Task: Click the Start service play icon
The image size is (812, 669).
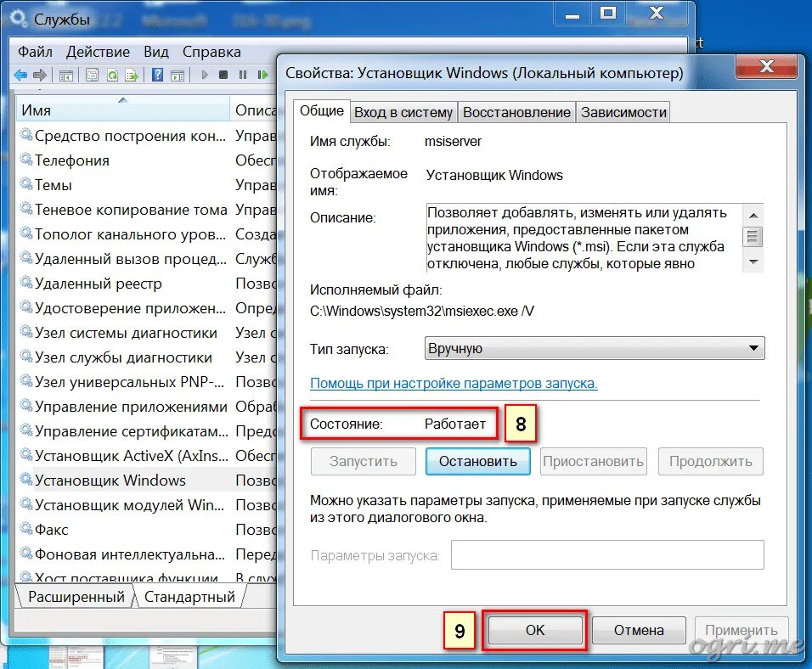Action: tap(205, 75)
